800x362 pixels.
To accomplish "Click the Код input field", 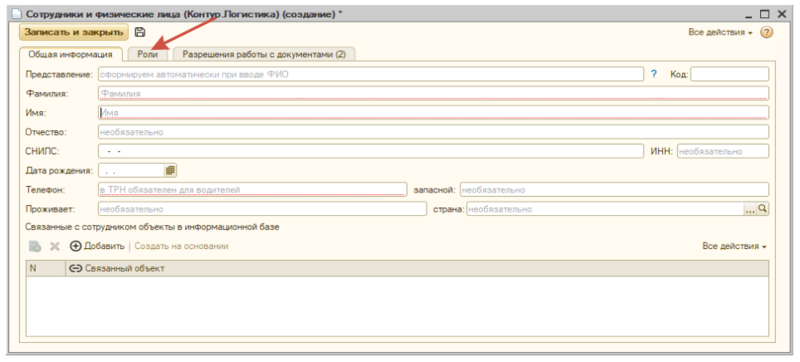I will tap(730, 74).
